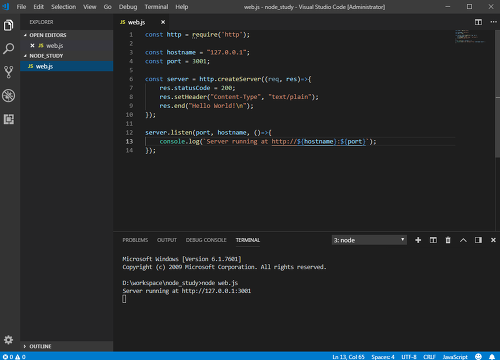The height and width of the screenshot is (360, 500).
Task: Open the Debug menu
Action: [128, 7]
